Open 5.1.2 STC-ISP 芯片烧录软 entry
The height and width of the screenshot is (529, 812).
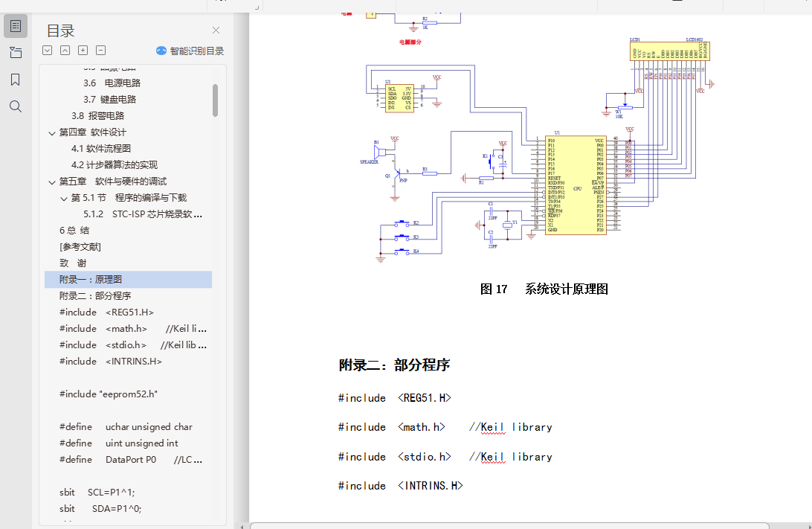point(143,214)
